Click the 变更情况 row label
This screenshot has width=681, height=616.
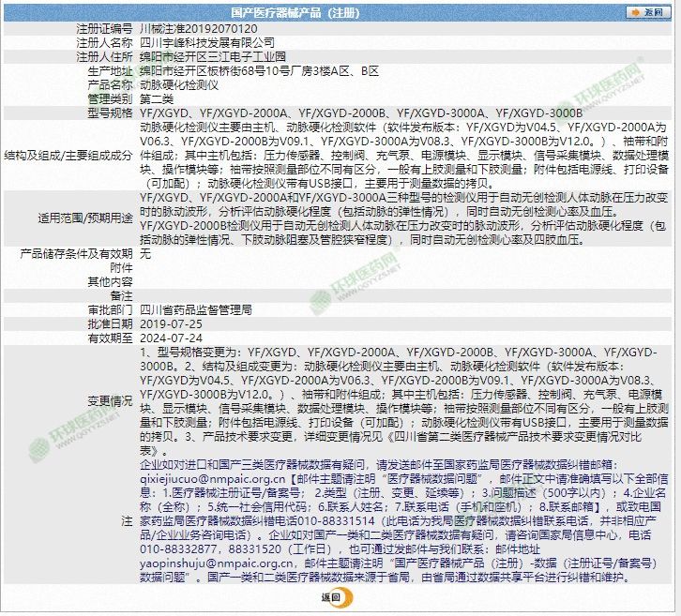coord(109,401)
